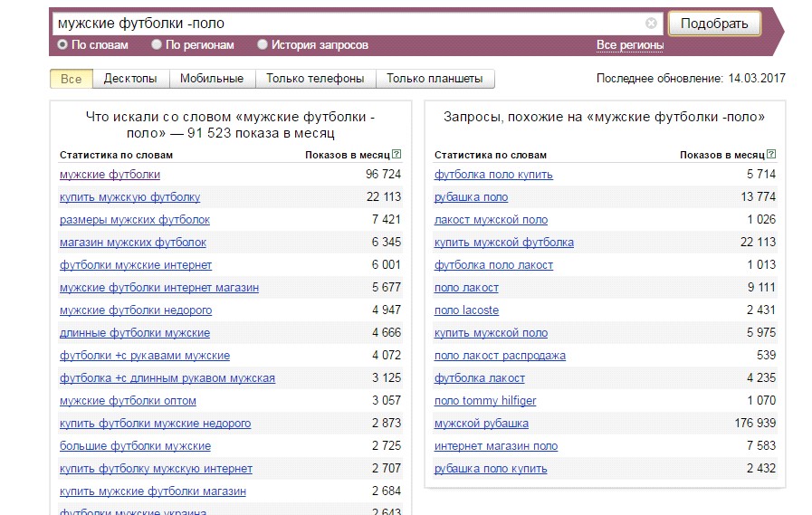Viewport: 812px width, 515px height.
Task: Open the 'Все регионы' region selector
Action: click(x=630, y=45)
